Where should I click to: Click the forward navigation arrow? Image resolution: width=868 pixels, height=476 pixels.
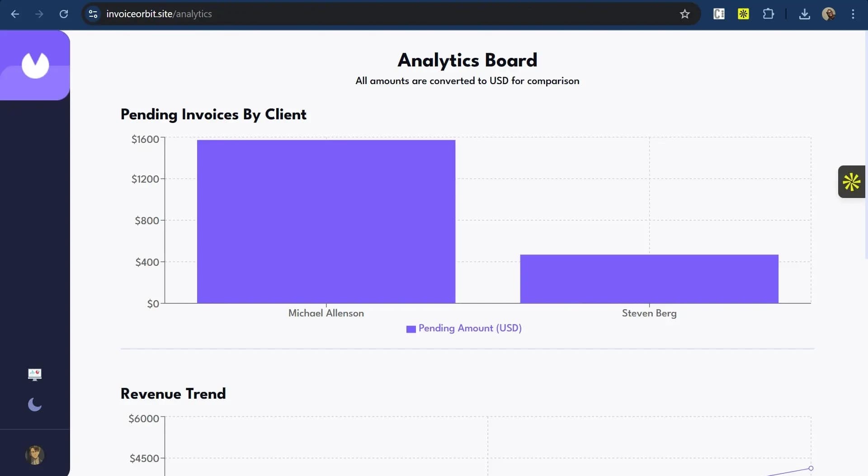[39, 14]
